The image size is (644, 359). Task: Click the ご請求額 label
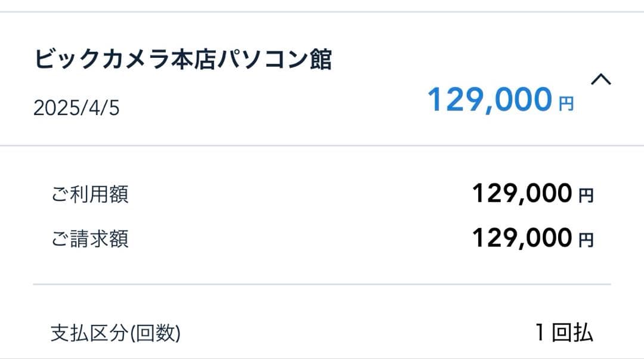click(89, 239)
